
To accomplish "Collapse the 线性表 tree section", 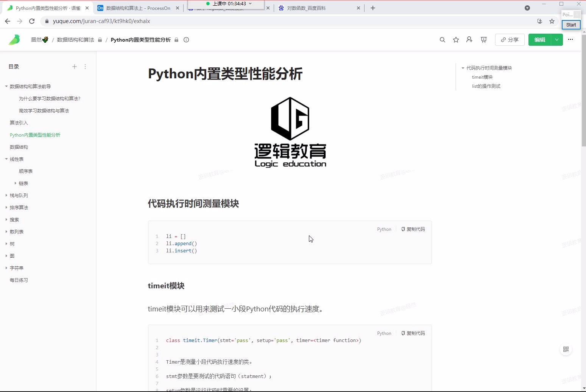I will click(6, 159).
